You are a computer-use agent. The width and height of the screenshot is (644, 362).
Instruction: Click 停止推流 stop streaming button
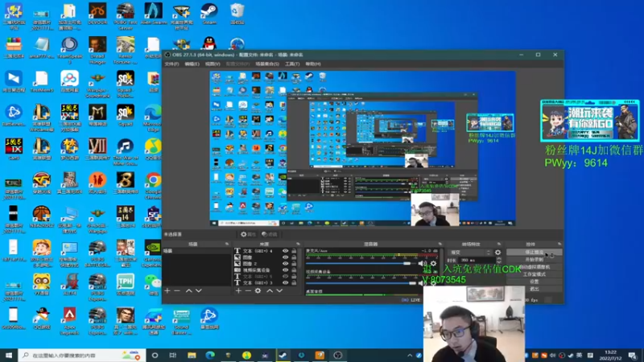click(x=534, y=252)
